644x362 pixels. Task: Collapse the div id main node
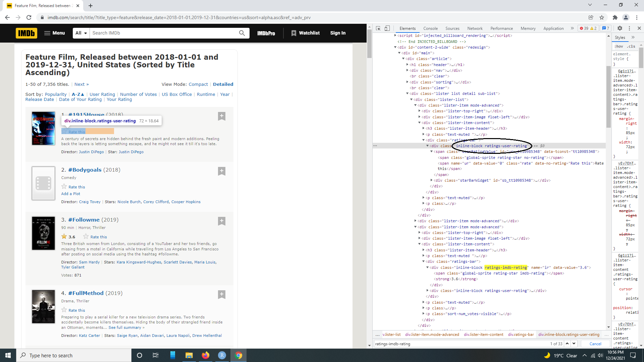tap(399, 53)
